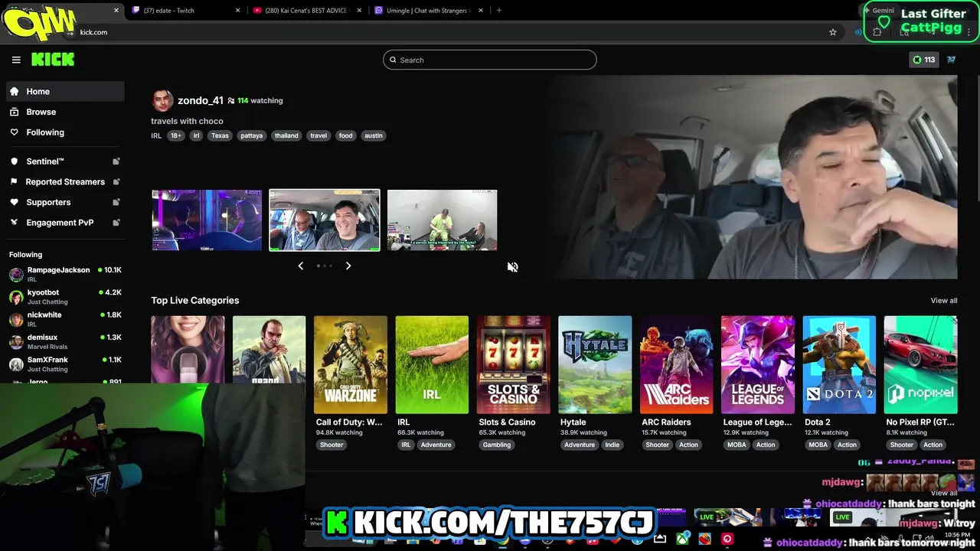Select the food stream tag

346,135
